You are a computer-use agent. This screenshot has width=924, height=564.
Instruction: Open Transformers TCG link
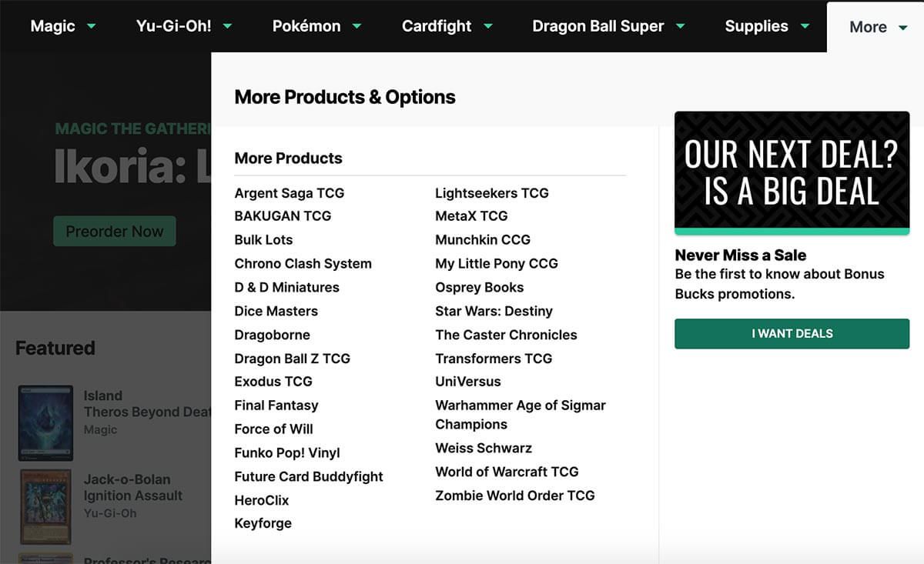click(x=494, y=359)
